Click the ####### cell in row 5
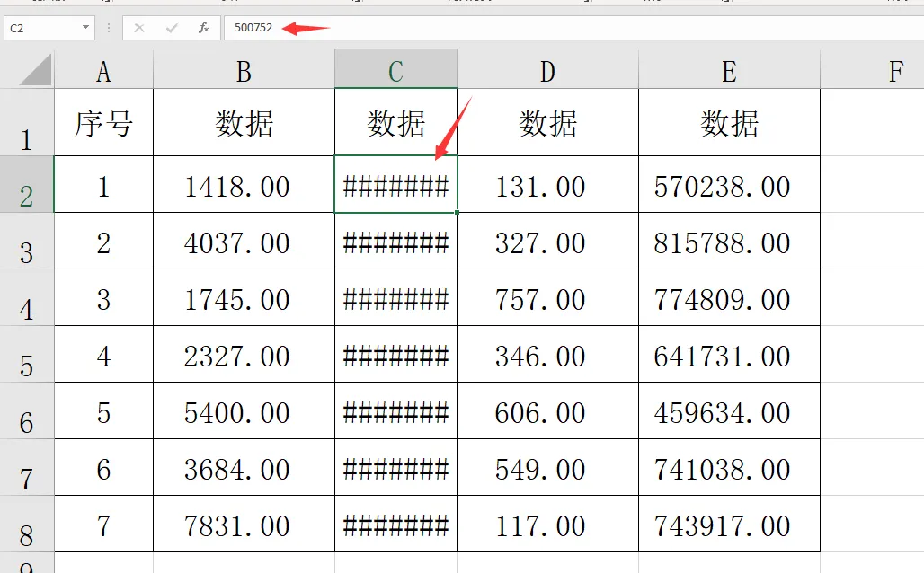924x573 pixels. (x=396, y=354)
